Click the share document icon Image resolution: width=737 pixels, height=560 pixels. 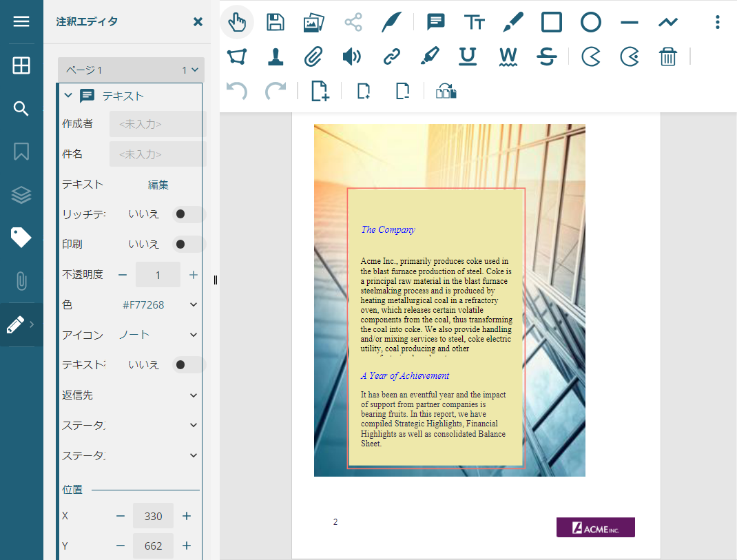(353, 22)
